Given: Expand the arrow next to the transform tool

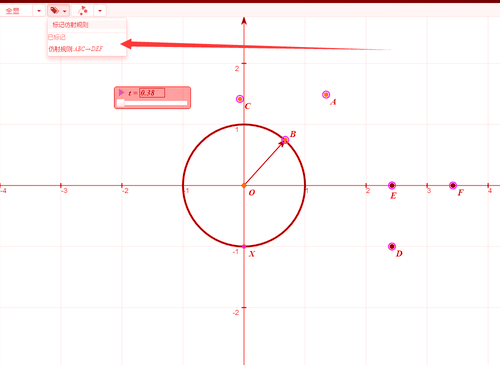Looking at the screenshot, I should click(x=100, y=11).
